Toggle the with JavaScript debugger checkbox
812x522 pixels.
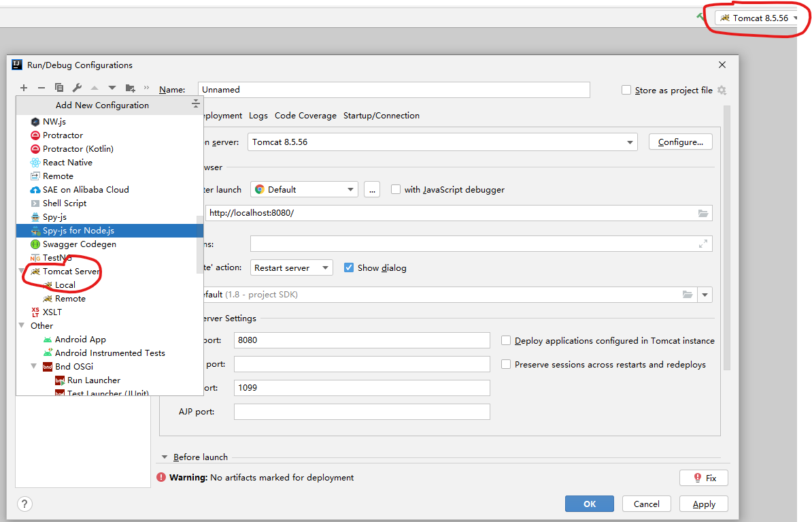(396, 190)
